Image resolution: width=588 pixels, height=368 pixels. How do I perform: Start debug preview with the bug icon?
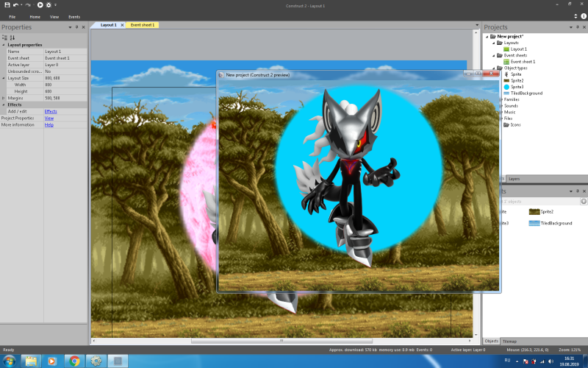pos(49,5)
